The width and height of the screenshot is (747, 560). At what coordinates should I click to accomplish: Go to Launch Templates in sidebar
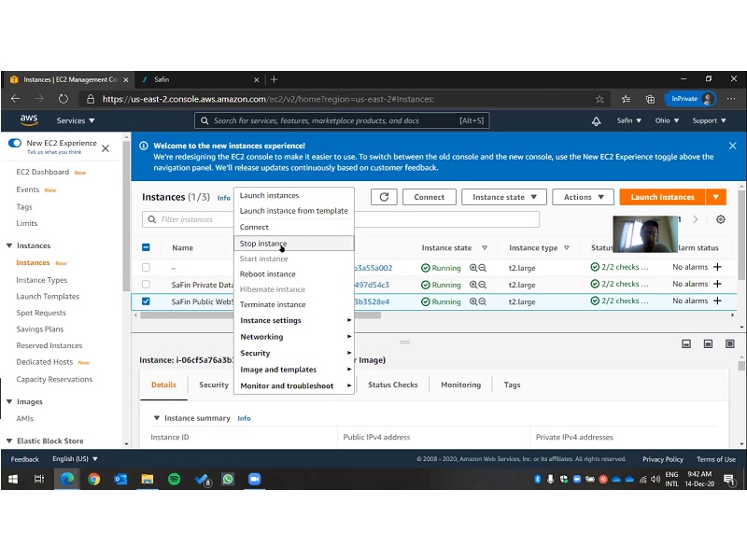click(x=48, y=296)
